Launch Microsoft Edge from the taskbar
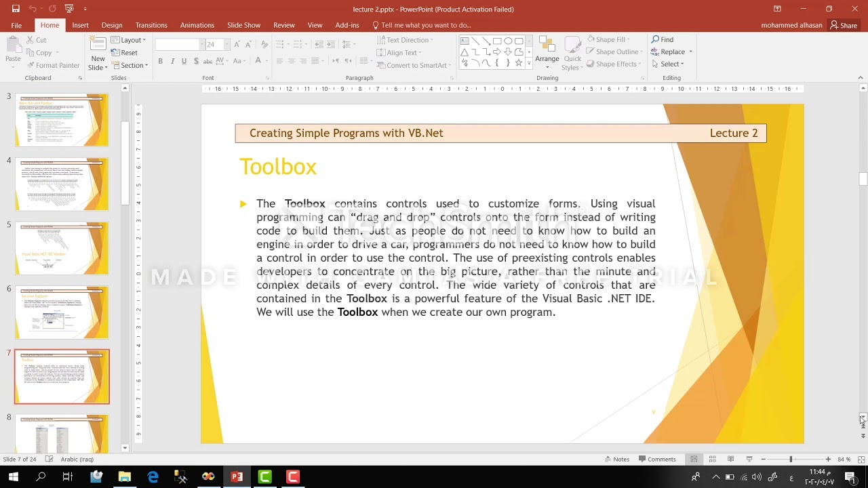 pos(153,476)
